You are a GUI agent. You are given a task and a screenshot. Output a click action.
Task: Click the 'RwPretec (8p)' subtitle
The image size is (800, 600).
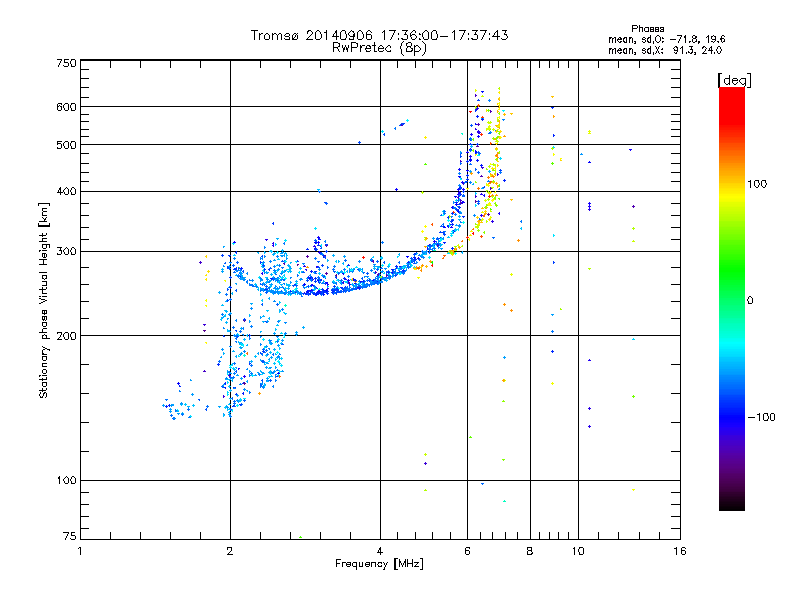pos(379,48)
